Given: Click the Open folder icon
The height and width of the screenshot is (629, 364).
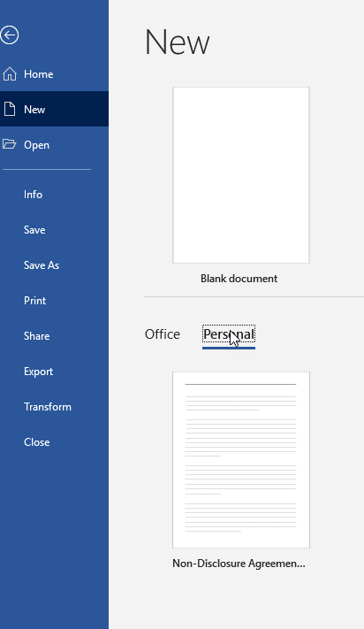Looking at the screenshot, I should click(x=9, y=144).
